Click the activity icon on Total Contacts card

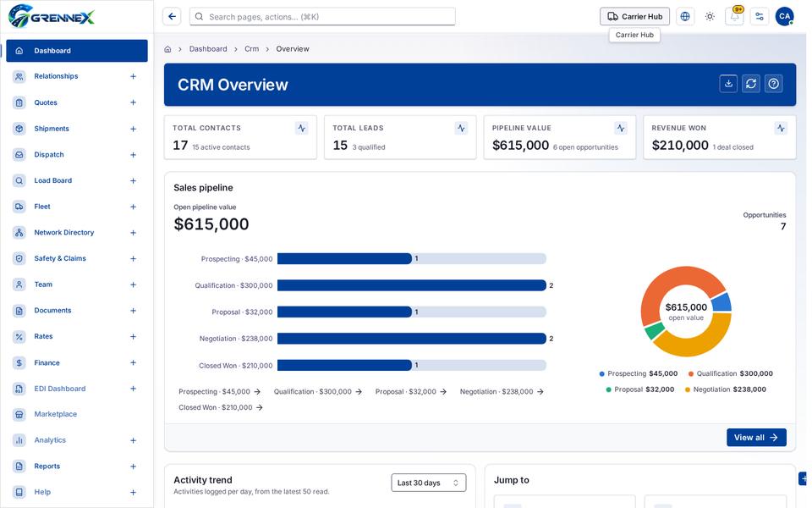301,128
